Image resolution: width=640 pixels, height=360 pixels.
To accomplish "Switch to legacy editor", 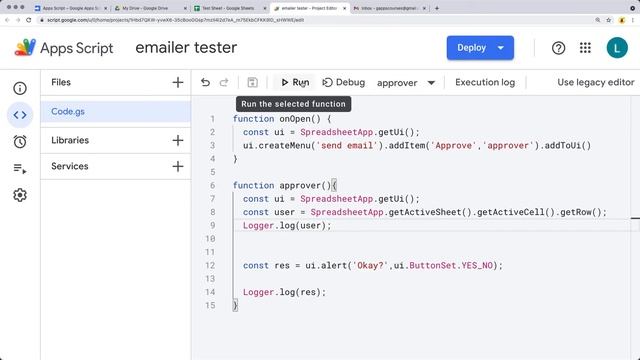I will [596, 82].
